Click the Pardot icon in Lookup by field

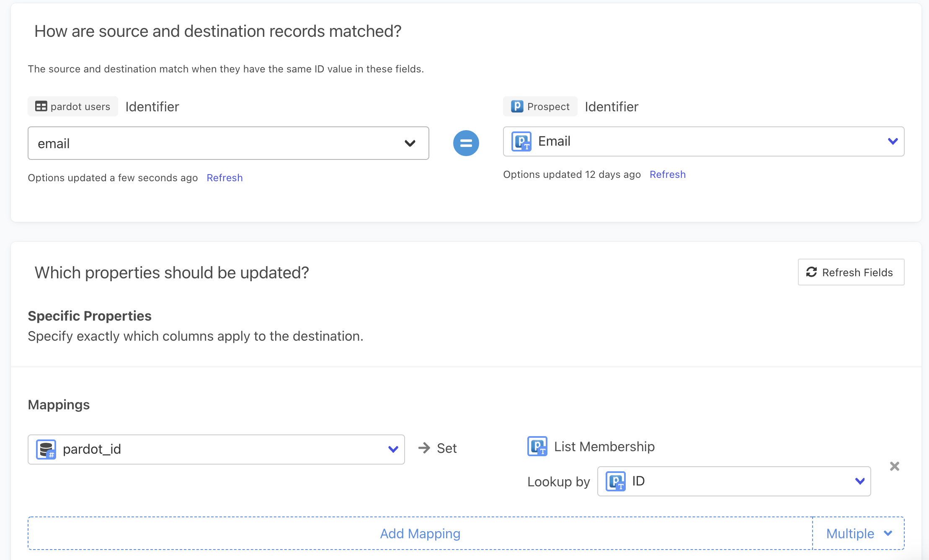615,481
